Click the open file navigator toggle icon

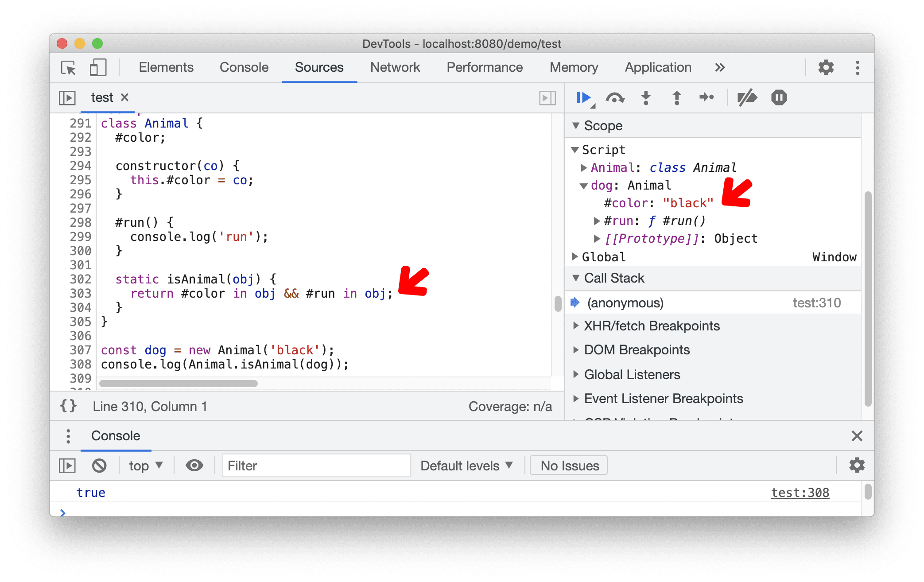click(66, 97)
